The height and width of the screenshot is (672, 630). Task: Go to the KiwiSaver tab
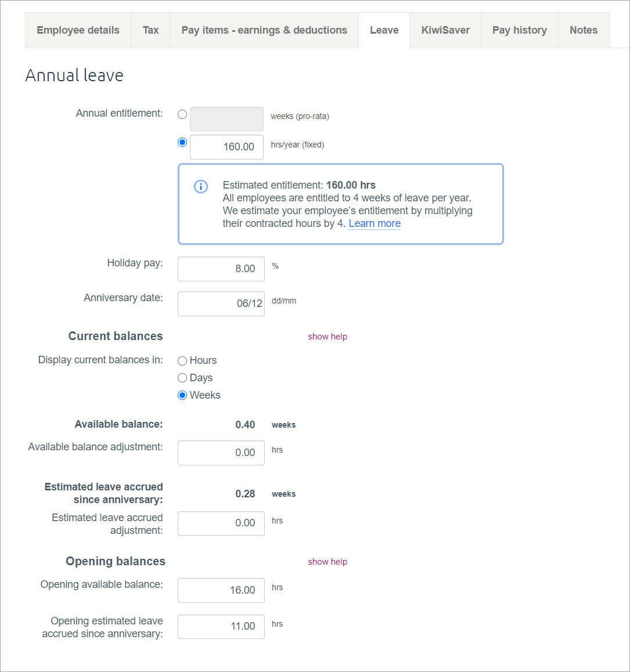pos(445,30)
